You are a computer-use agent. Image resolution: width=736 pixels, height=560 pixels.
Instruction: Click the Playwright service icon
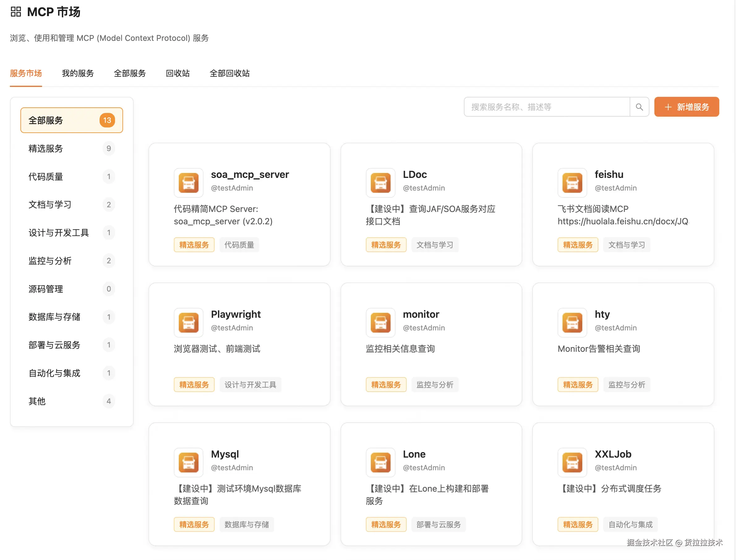pos(188,322)
